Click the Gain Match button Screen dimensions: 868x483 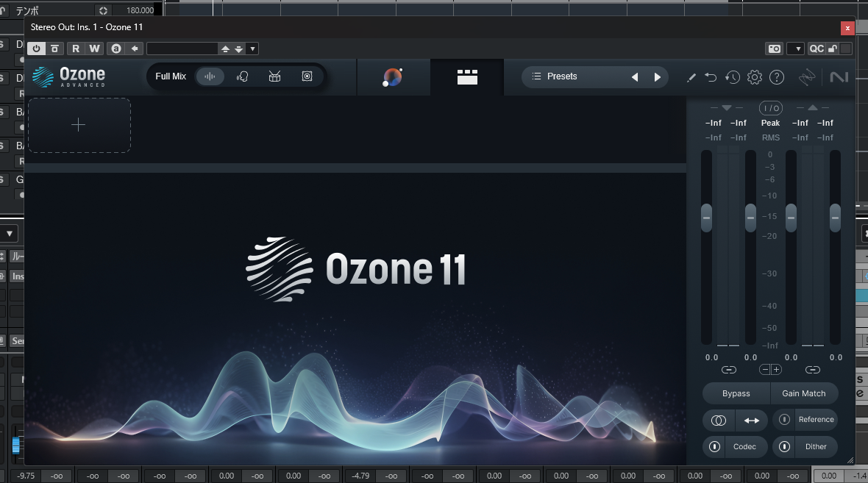pos(803,393)
